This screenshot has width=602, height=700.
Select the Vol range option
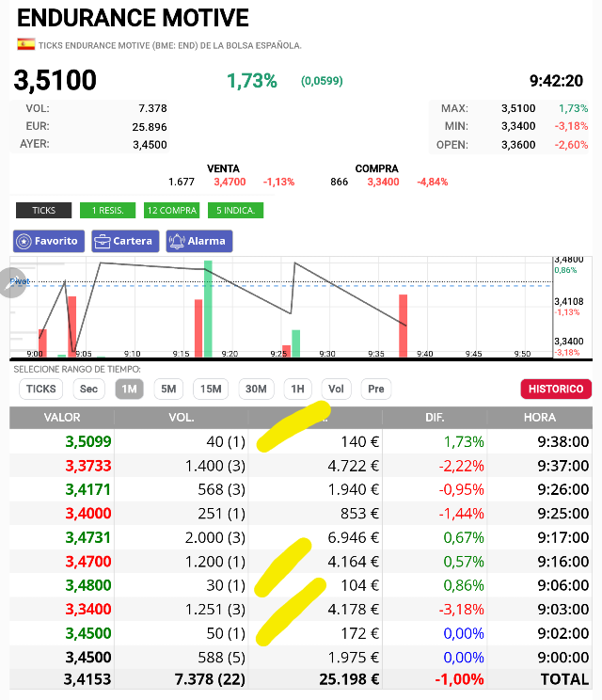pos(336,389)
